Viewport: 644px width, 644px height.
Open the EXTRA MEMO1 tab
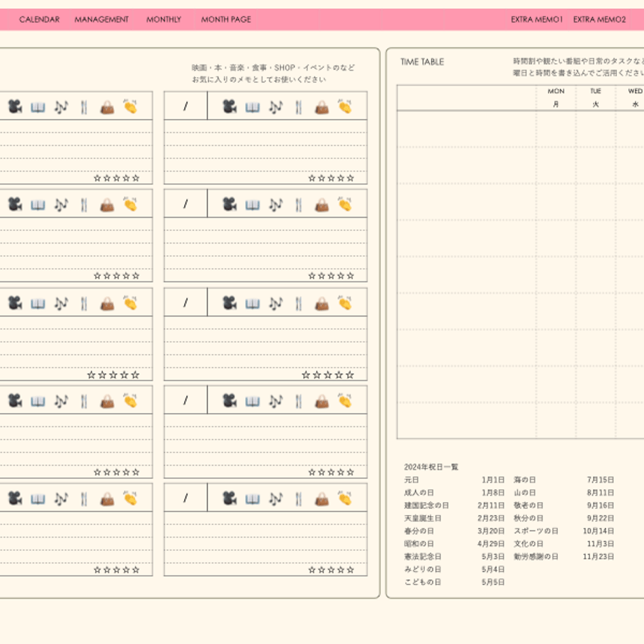(x=536, y=20)
